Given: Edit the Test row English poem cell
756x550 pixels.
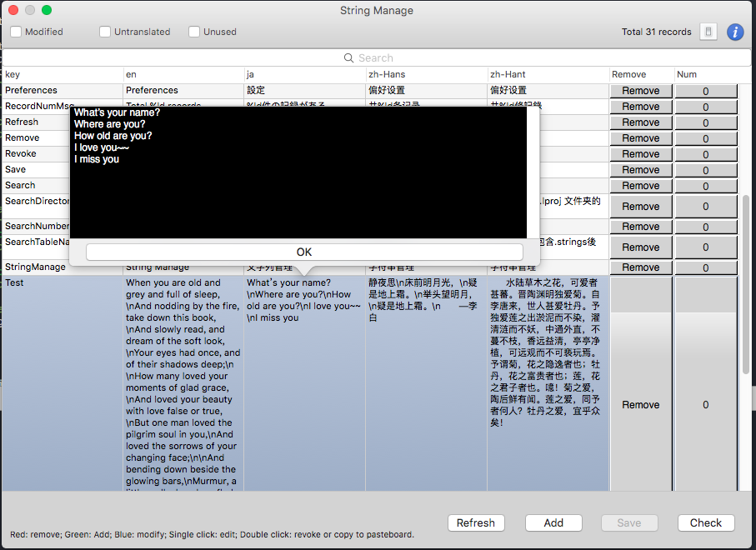Looking at the screenshot, I should click(x=183, y=383).
